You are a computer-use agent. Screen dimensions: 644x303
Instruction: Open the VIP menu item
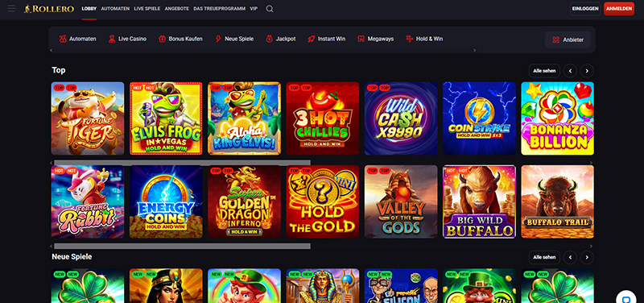pos(254,9)
